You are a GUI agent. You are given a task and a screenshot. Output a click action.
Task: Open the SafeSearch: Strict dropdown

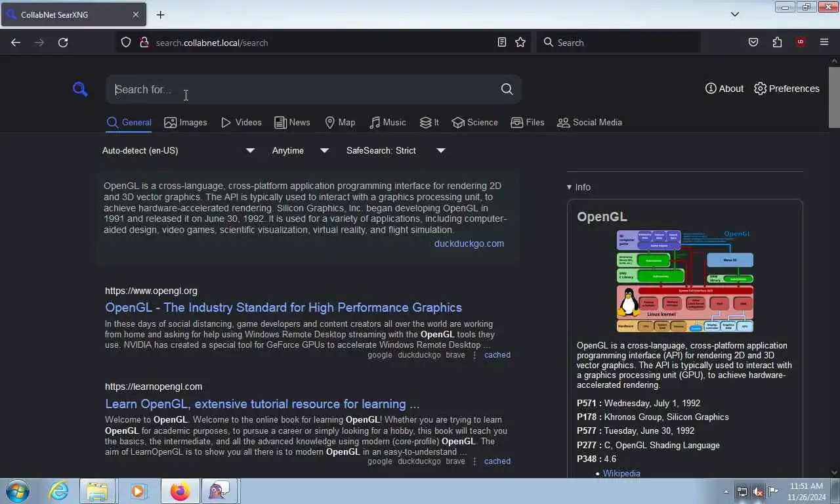[396, 150]
